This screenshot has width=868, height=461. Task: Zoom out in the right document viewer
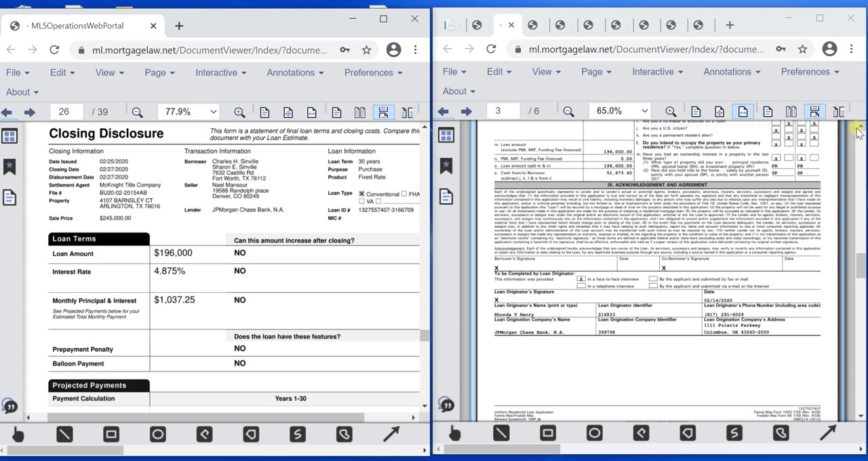tap(569, 112)
